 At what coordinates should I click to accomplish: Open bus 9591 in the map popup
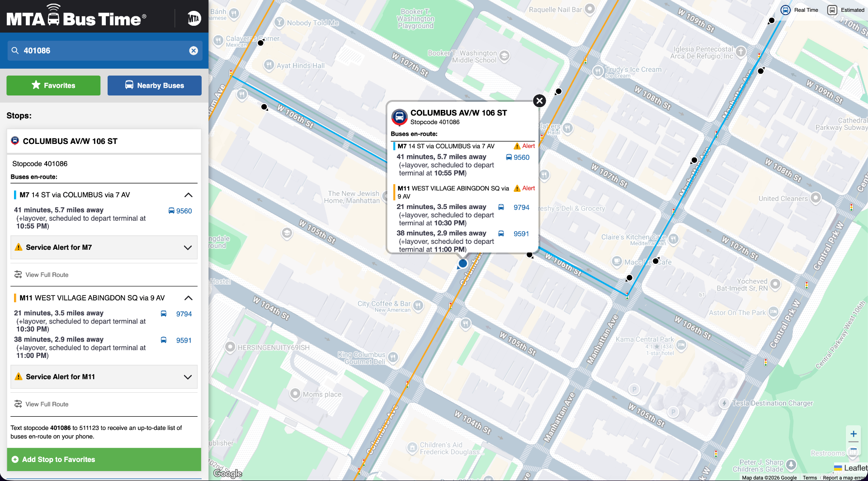[521, 234]
